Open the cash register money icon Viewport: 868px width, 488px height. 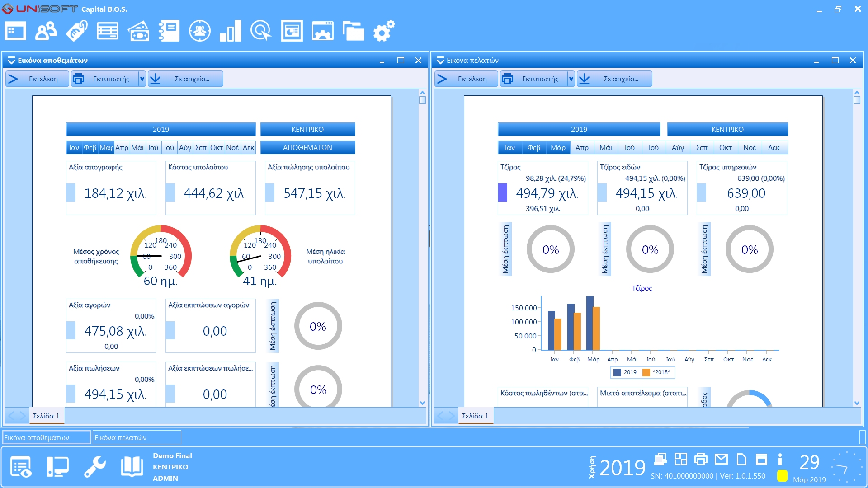(x=138, y=32)
